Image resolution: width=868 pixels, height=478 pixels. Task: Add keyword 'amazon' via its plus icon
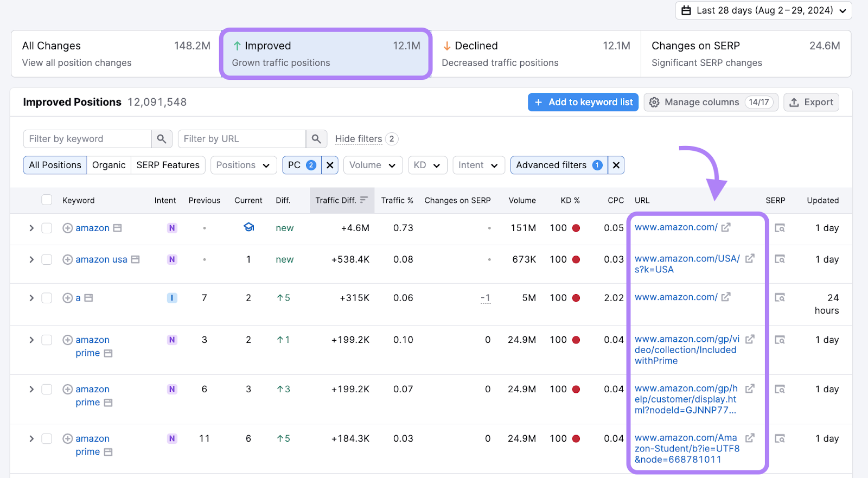pyautogui.click(x=68, y=228)
